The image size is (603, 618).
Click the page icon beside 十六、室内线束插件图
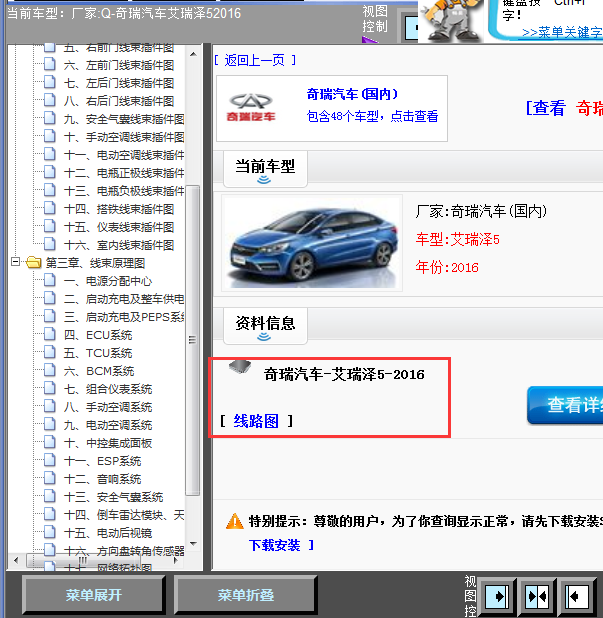tap(50, 244)
